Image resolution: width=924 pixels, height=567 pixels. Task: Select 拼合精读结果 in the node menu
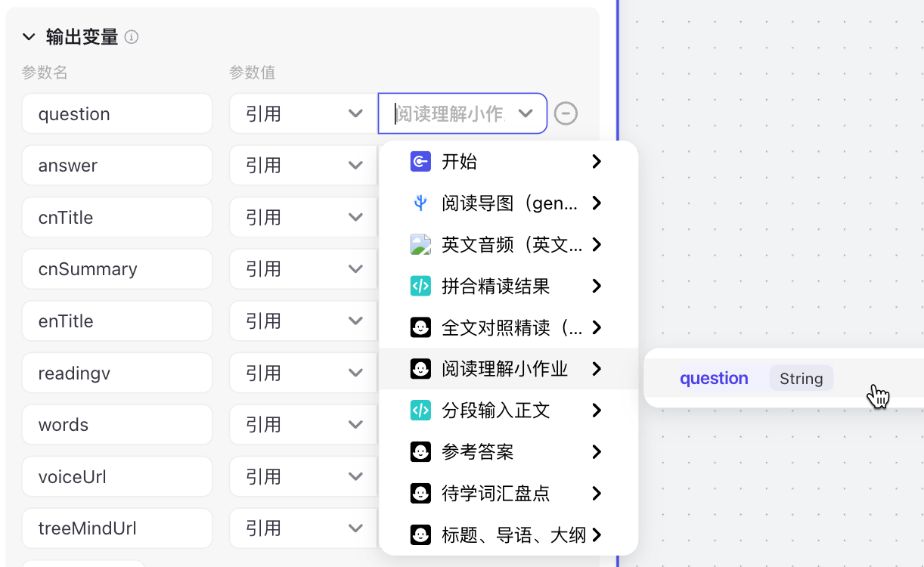(x=508, y=286)
